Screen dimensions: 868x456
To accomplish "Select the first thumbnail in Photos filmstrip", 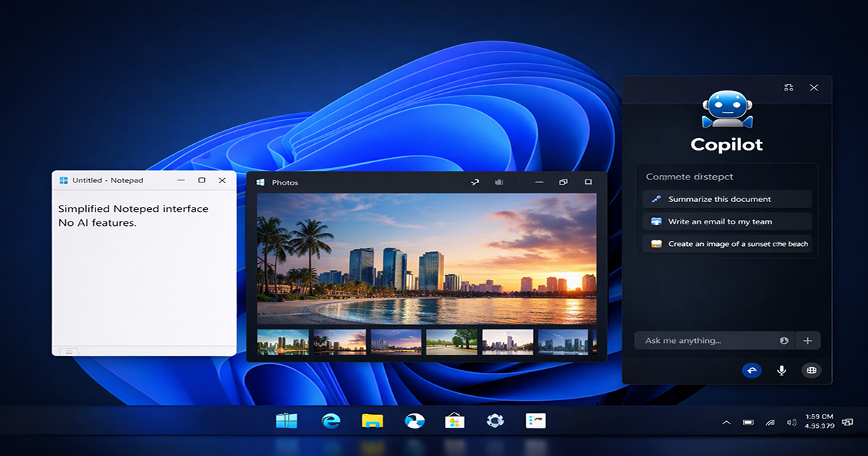I will (x=283, y=342).
